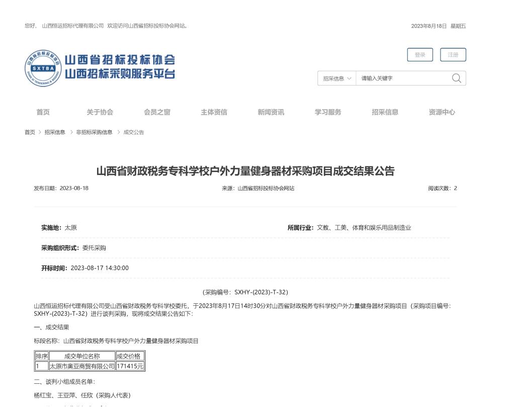Go to 会员之窗 in the navigation bar
Screen dimensions: 515x420
[x=157, y=112]
